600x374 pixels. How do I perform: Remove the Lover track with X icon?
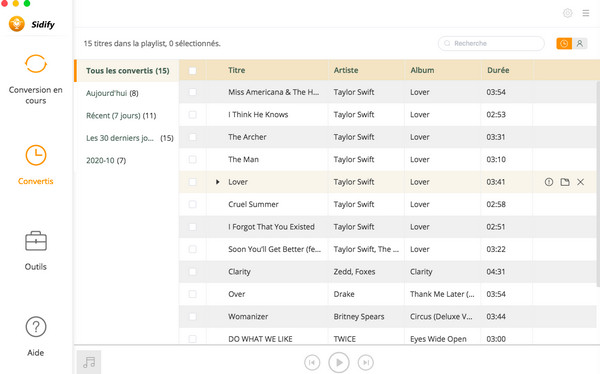click(x=580, y=182)
